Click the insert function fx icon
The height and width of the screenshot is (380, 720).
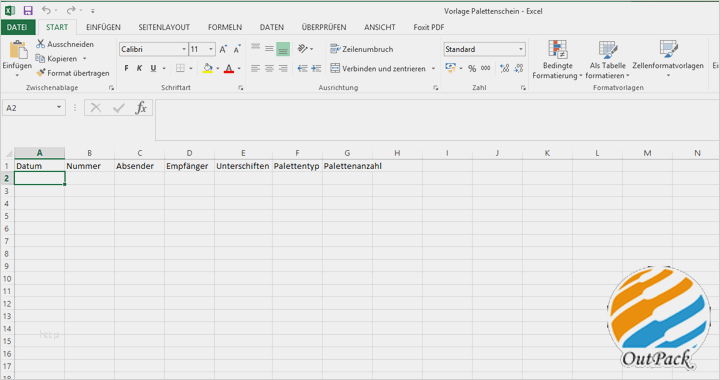point(141,108)
